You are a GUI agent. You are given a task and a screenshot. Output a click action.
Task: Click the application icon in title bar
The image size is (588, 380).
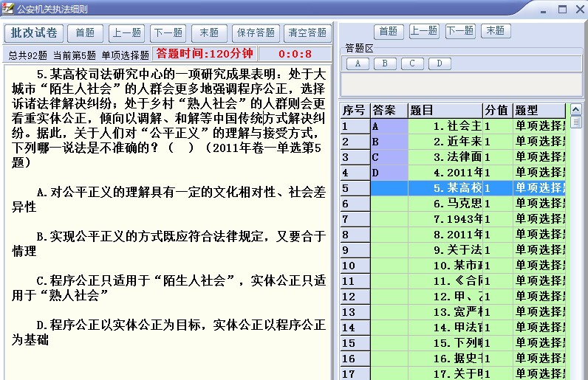click(x=7, y=8)
